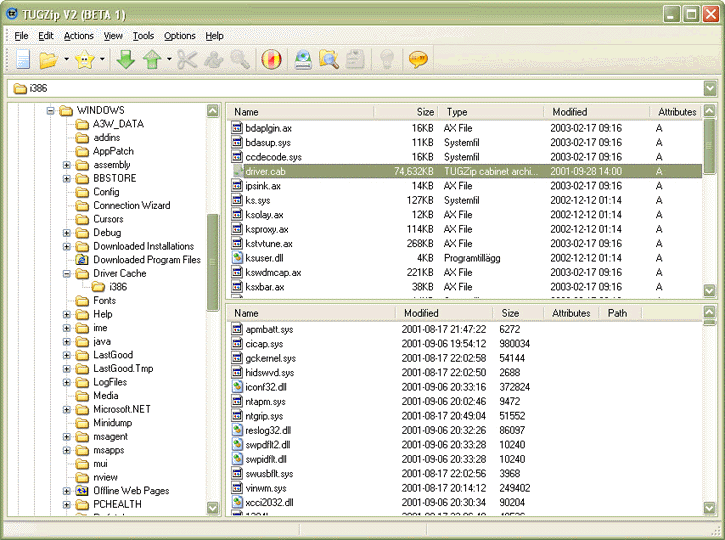The width and height of the screenshot is (725, 540).
Task: Sort upper file list by Type column
Action: coord(491,112)
